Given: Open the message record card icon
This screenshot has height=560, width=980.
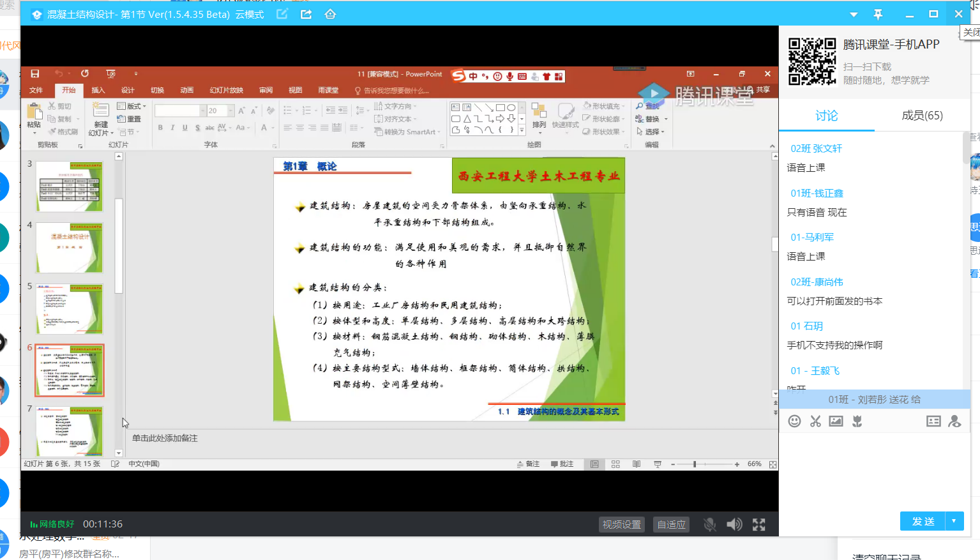Looking at the screenshot, I should click(x=933, y=421).
